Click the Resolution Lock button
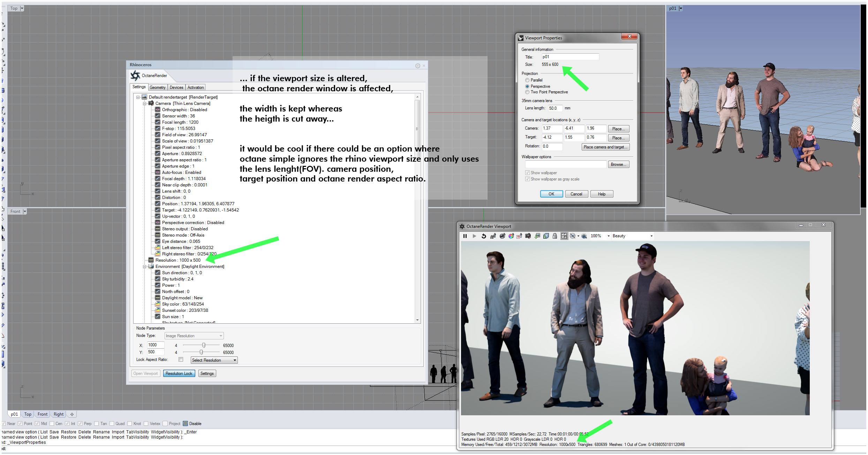Image resolution: width=868 pixels, height=455 pixels. coord(179,373)
